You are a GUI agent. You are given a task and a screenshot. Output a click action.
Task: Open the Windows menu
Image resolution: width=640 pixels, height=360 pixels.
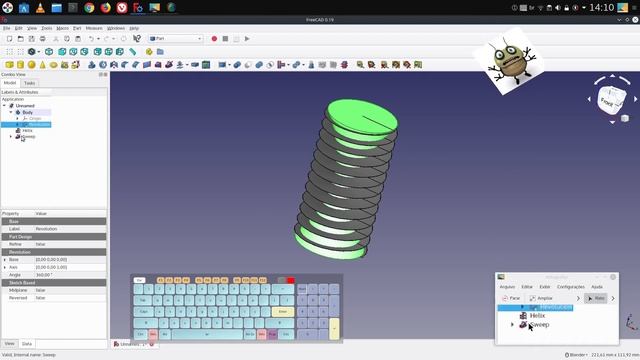pyautogui.click(x=116, y=28)
